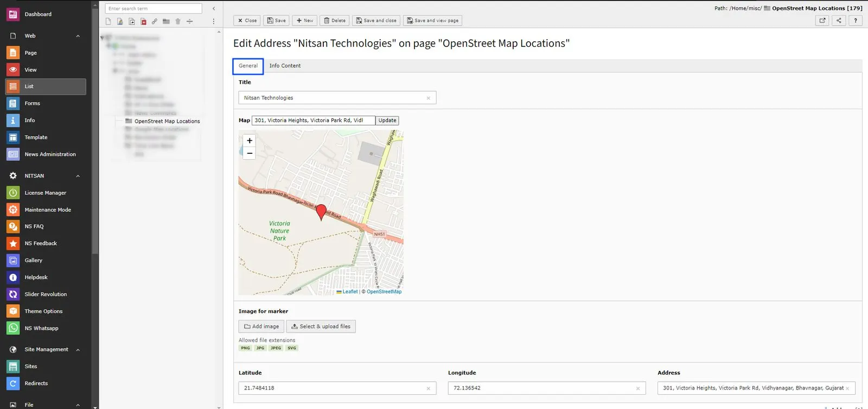The width and height of the screenshot is (868, 409).
Task: Click Add image button
Action: pos(261,326)
